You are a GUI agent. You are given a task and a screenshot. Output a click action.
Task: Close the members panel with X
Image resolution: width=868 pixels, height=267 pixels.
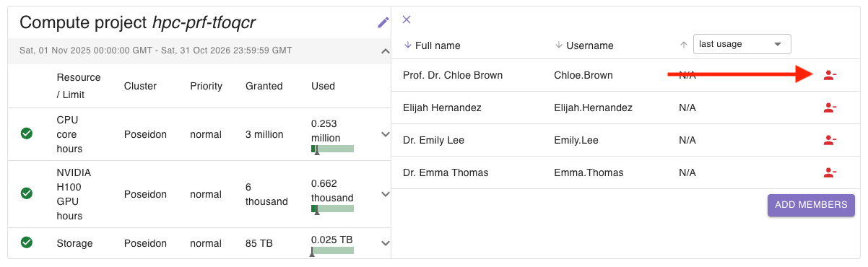(x=407, y=19)
